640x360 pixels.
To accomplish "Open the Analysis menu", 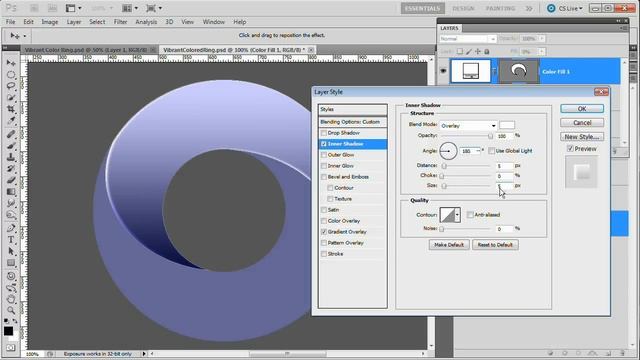I will coord(146,22).
